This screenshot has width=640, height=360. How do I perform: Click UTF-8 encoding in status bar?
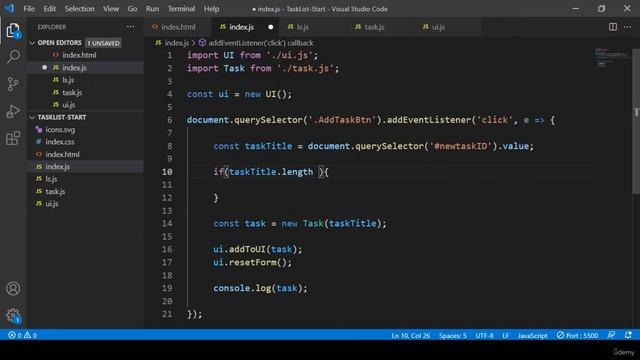(484, 336)
